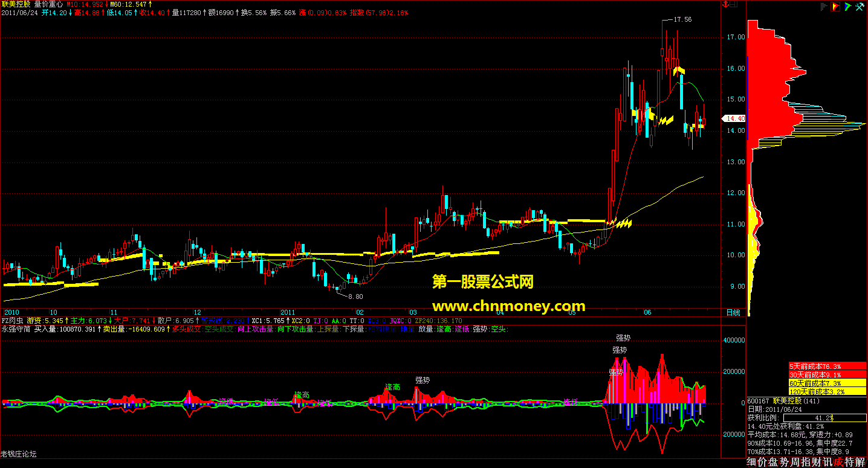This screenshot has width=868, height=468.
Task: Click the 游资:5.345 value
Action: coord(45,321)
